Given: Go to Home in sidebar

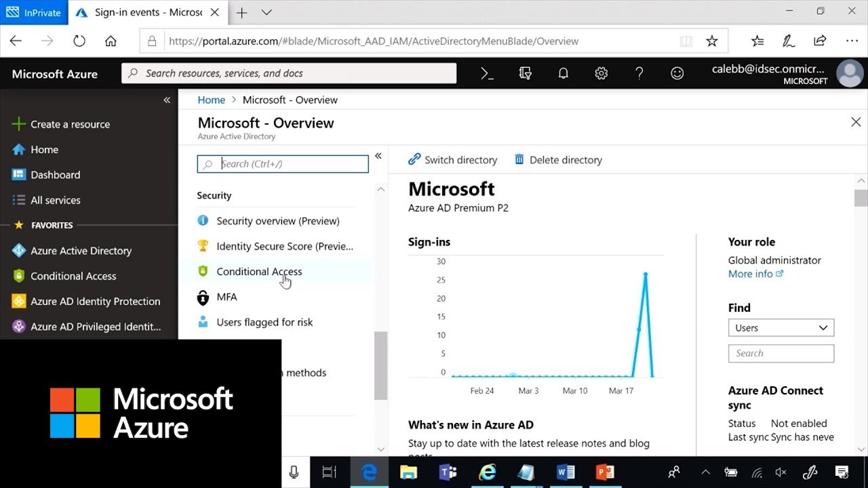Looking at the screenshot, I should pos(35,149).
